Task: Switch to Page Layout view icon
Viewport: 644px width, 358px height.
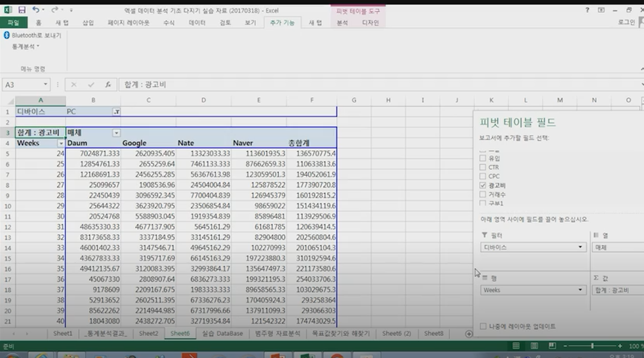Action: pyautogui.click(x=534, y=346)
